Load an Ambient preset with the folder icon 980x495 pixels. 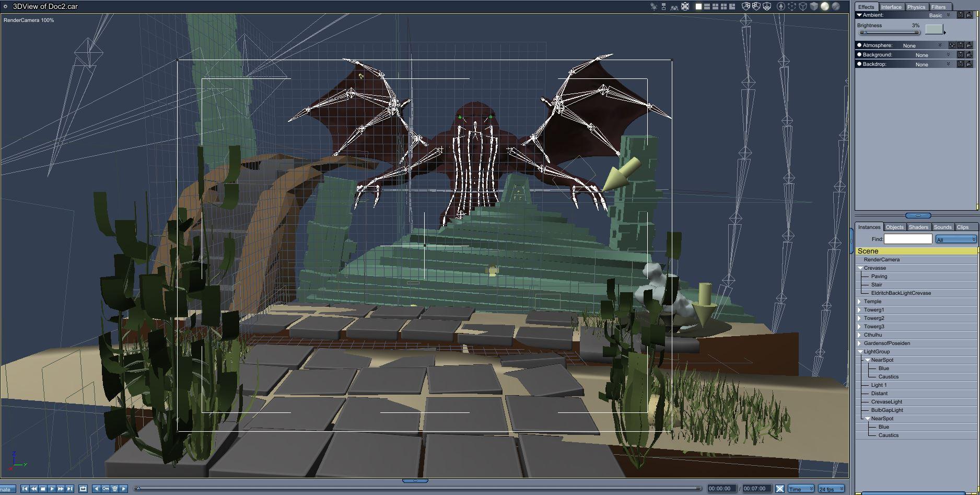(x=969, y=15)
